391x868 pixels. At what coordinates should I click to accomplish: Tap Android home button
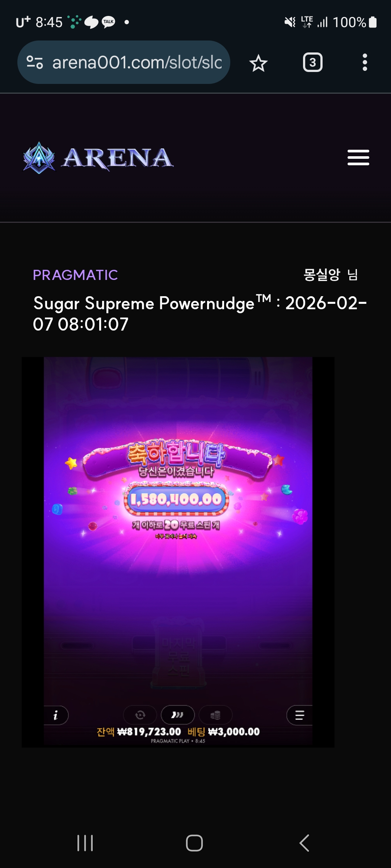click(x=194, y=843)
